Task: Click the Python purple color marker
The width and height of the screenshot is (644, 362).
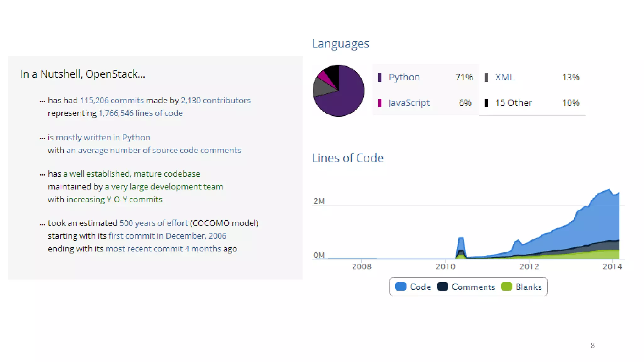Action: [380, 77]
